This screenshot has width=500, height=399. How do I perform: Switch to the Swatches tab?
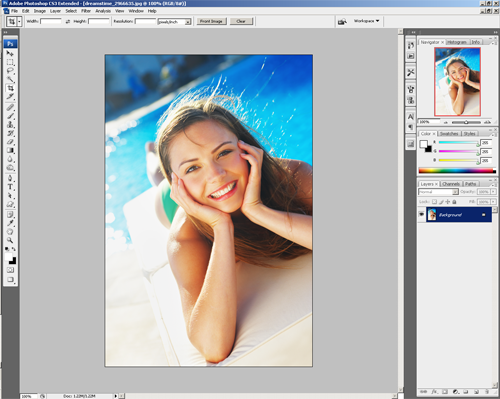pos(449,134)
